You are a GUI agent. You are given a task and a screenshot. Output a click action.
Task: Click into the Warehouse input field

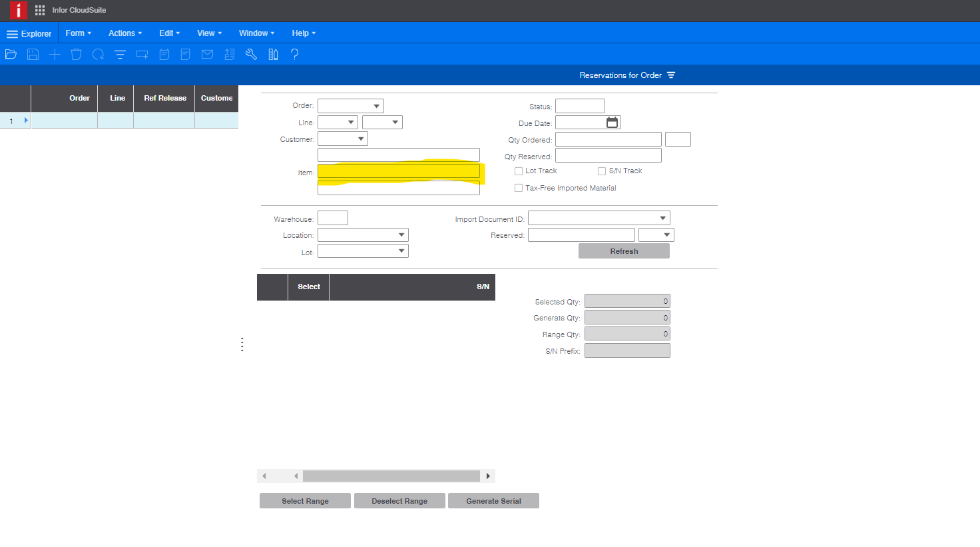333,219
